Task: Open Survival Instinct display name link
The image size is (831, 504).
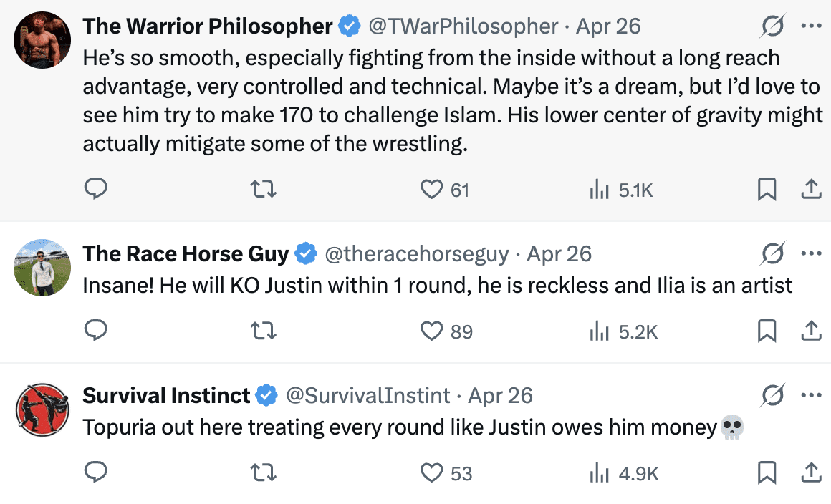Action: 166,395
